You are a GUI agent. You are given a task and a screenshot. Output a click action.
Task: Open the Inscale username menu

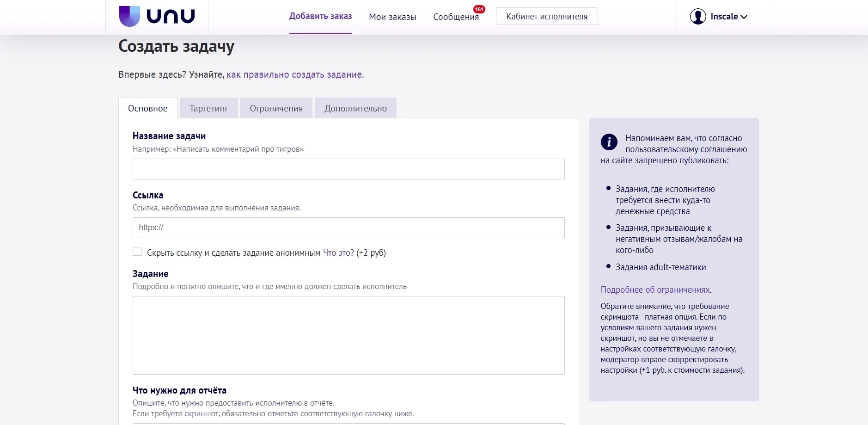(x=724, y=17)
